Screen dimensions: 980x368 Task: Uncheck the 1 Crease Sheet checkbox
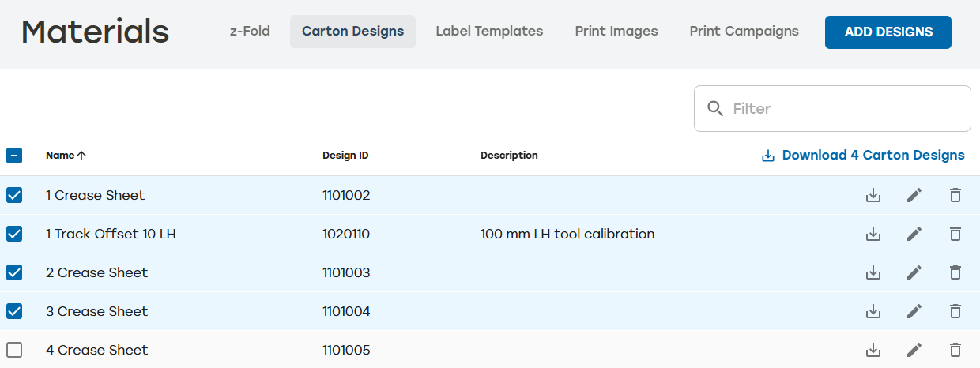tap(14, 195)
